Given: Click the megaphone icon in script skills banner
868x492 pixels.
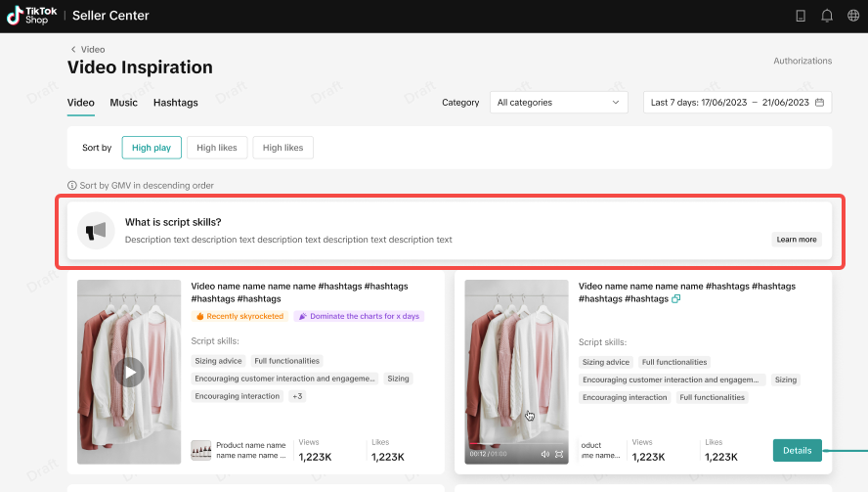Looking at the screenshot, I should click(96, 231).
